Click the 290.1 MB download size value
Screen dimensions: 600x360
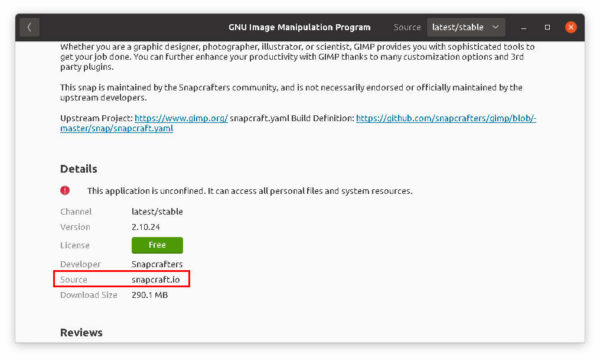click(150, 295)
